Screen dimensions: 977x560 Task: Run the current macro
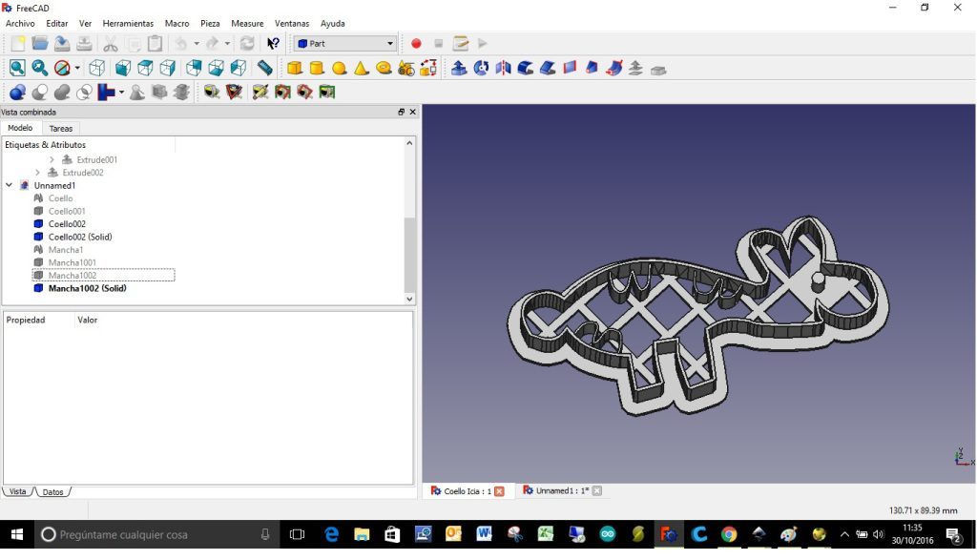click(482, 43)
